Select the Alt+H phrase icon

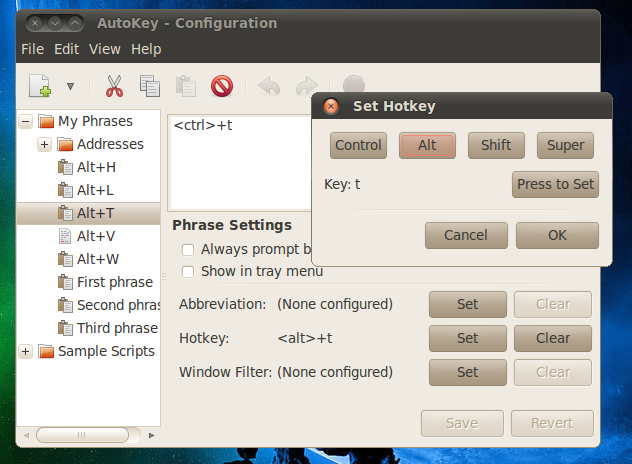(x=65, y=167)
